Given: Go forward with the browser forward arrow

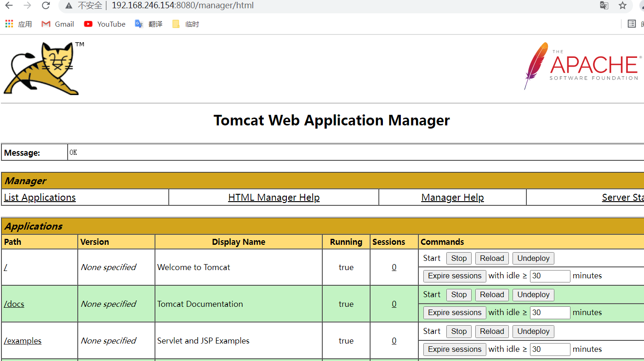Looking at the screenshot, I should tap(27, 6).
